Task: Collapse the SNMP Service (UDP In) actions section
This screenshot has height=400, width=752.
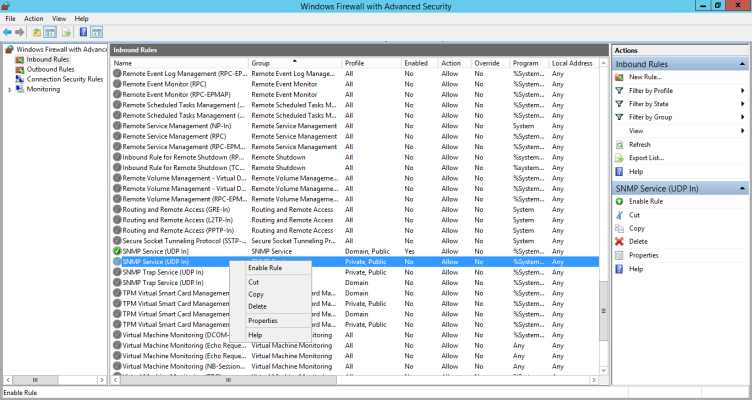Action: [743, 188]
